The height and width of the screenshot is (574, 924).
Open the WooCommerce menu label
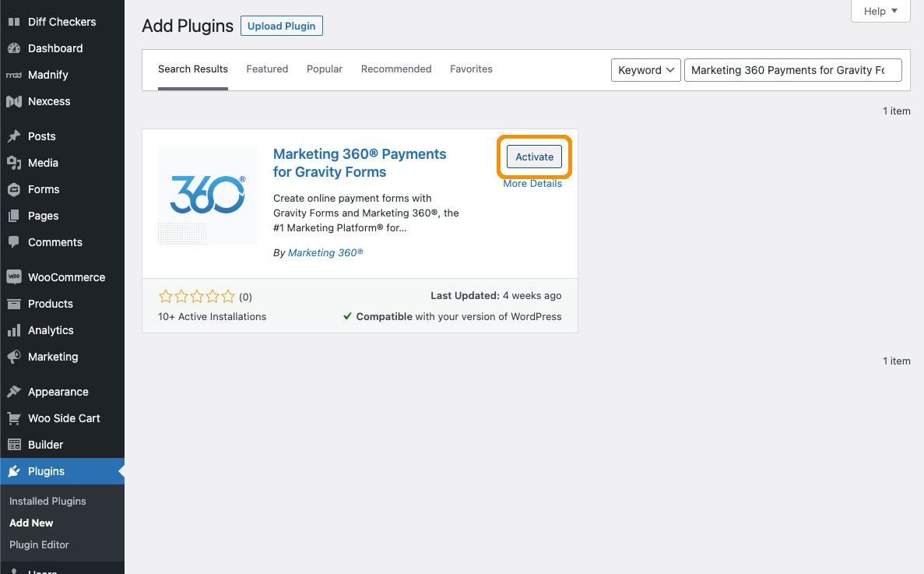point(67,277)
